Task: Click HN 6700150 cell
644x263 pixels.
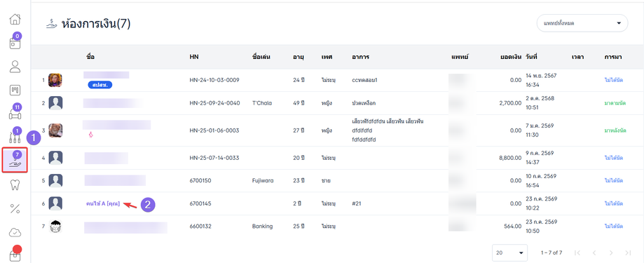Action: coord(200,180)
